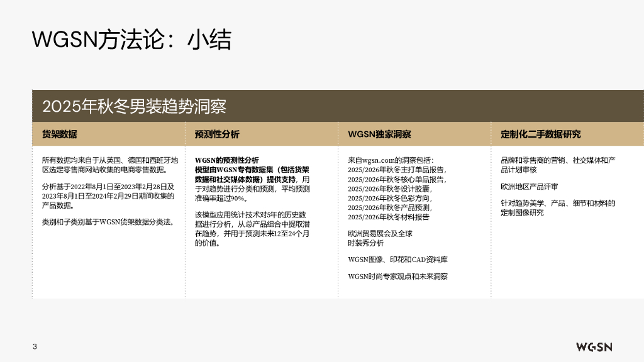Click the column header '预测性分析'
Image resolution: width=644 pixels, height=362 pixels.
(217, 134)
